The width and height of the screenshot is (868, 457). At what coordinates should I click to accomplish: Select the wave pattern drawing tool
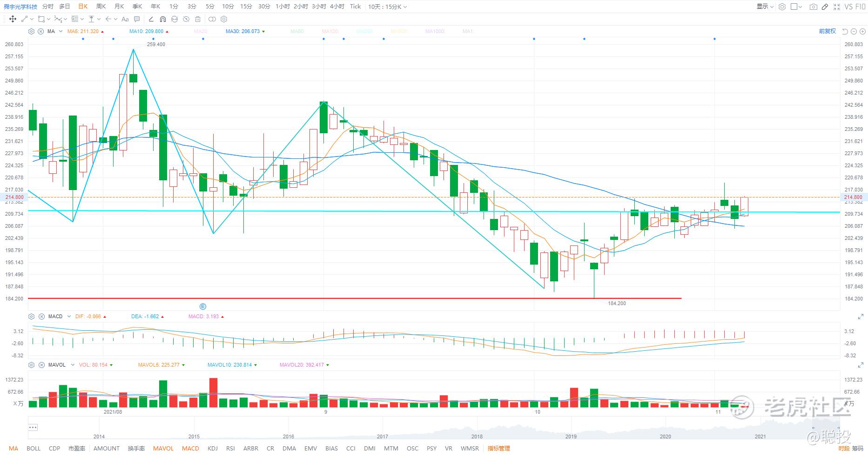point(58,19)
